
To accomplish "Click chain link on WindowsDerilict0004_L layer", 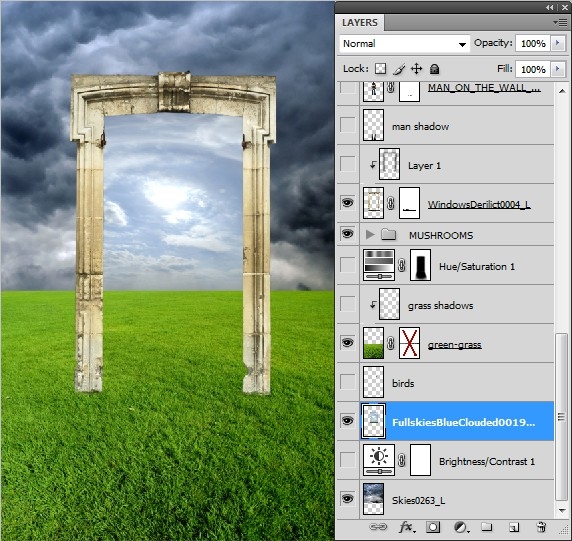I will tap(391, 203).
